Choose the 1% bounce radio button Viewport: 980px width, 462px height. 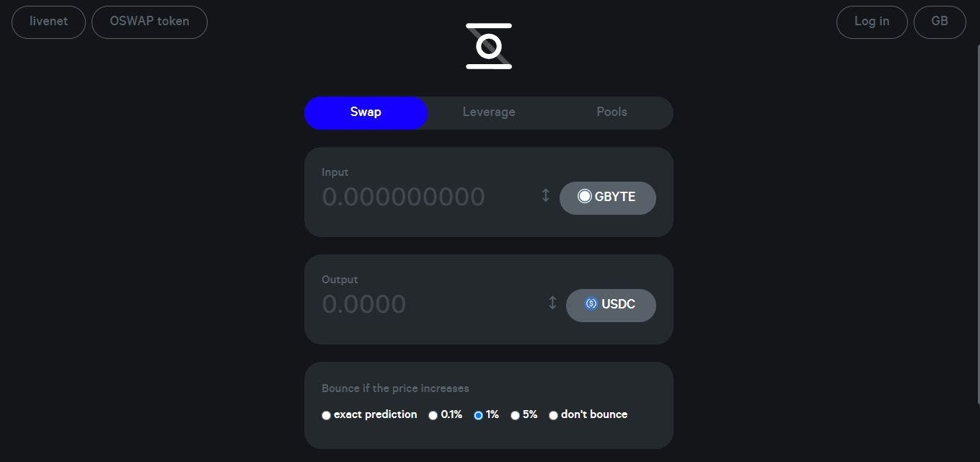[x=478, y=415]
